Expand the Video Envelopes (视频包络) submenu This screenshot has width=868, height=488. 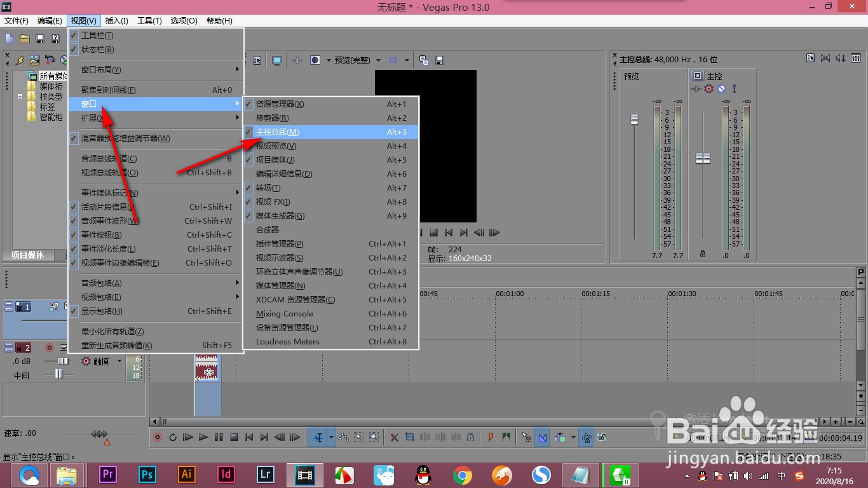tap(156, 297)
